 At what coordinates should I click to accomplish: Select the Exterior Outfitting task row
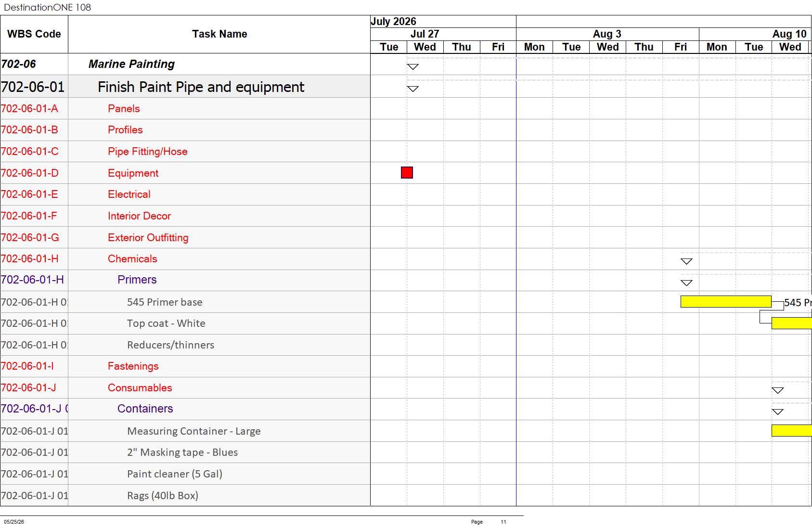185,237
